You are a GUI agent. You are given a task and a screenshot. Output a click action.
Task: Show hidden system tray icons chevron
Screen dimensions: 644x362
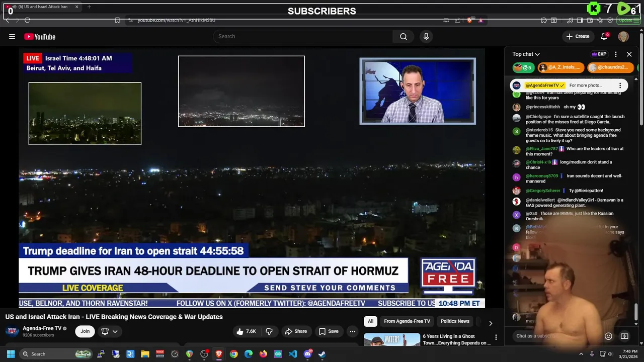(581, 354)
